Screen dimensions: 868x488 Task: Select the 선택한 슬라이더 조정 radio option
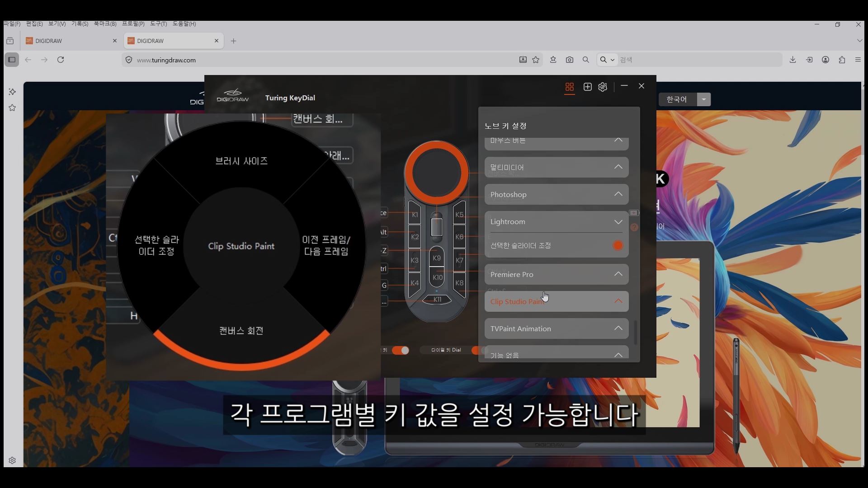[618, 245]
